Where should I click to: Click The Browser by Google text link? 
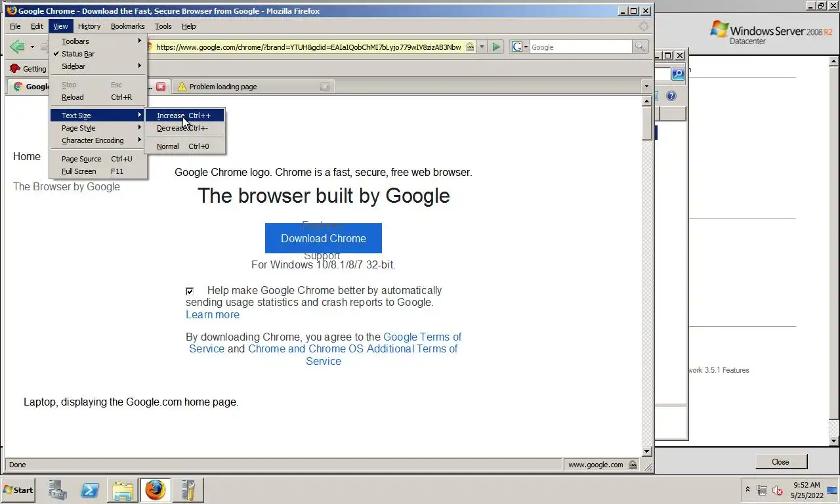click(x=66, y=186)
